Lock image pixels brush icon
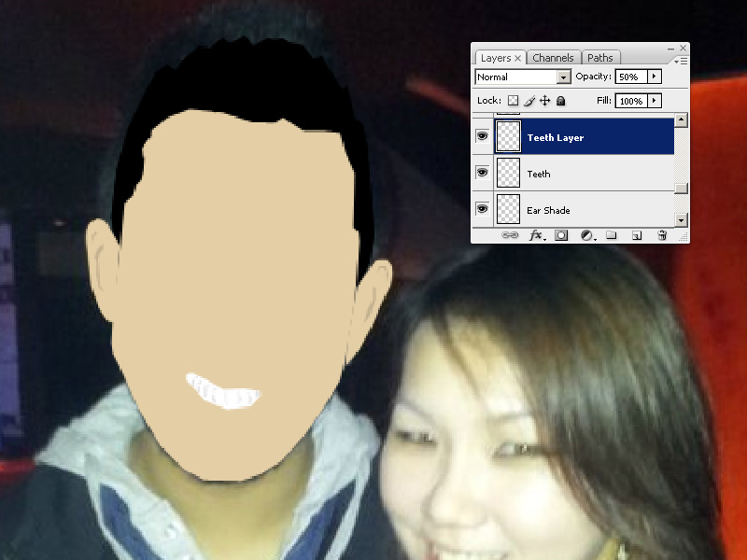This screenshot has width=747, height=560. tap(529, 101)
